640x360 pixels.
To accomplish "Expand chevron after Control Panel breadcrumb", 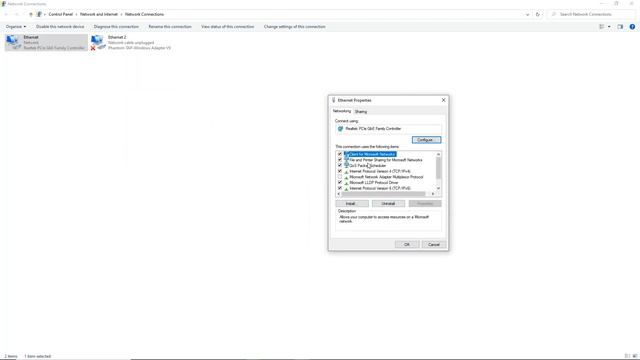I will (x=76, y=14).
